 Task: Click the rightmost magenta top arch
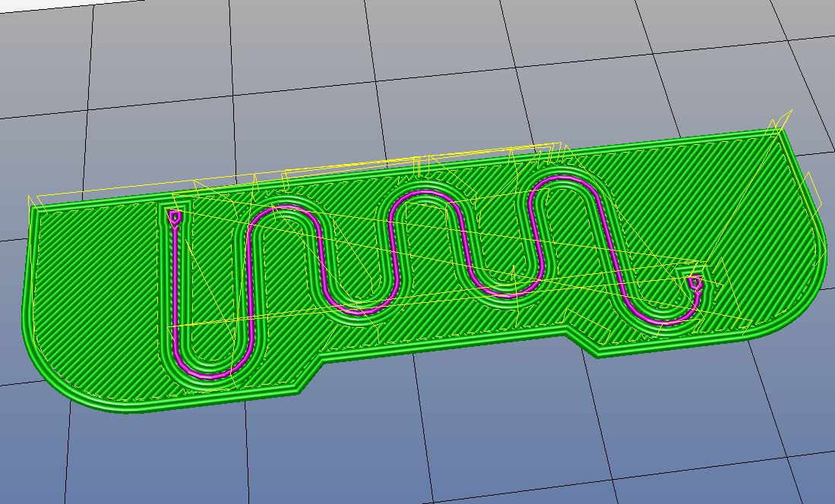tap(564, 180)
